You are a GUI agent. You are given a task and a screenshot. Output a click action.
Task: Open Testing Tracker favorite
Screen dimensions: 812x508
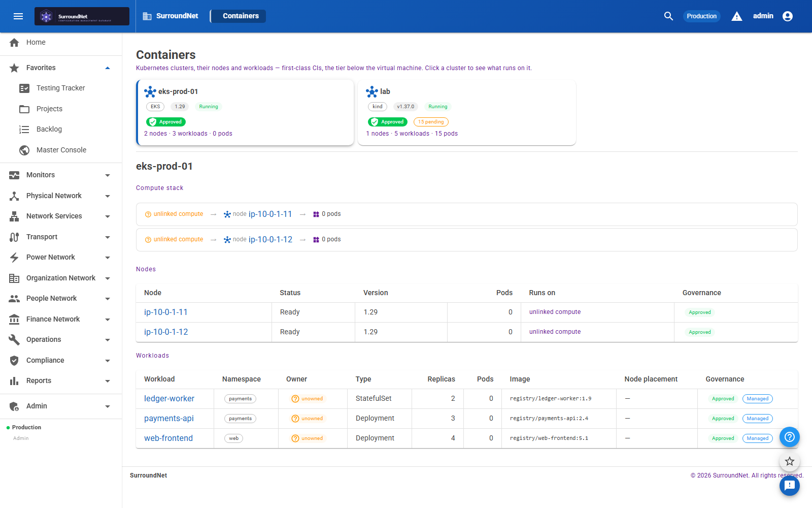pyautogui.click(x=61, y=88)
